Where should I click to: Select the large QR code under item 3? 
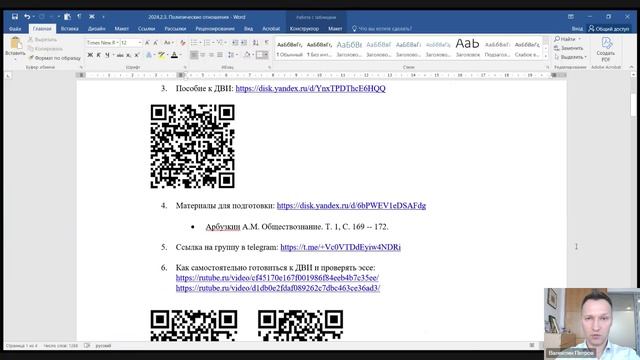192,147
